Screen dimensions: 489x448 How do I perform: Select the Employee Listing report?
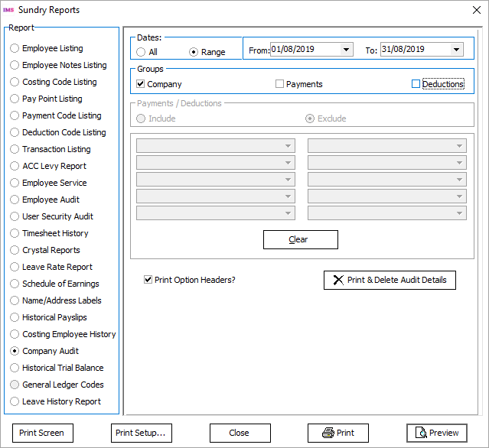[15, 48]
